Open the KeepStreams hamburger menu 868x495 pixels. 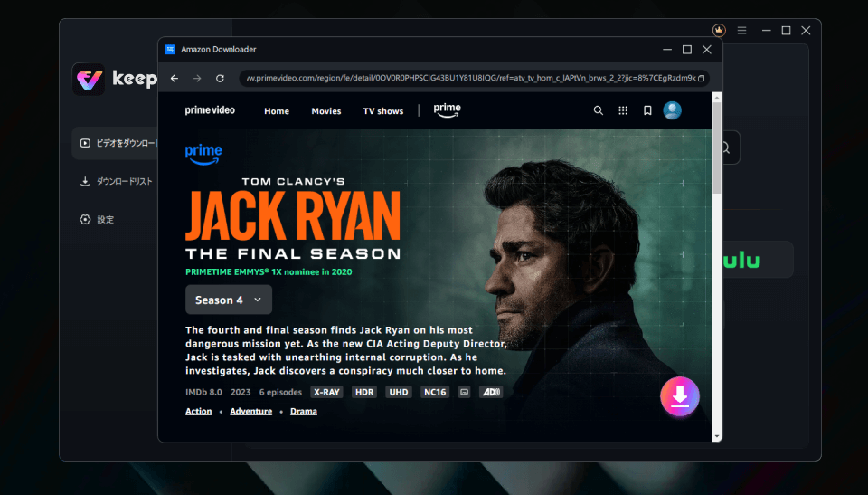741,31
